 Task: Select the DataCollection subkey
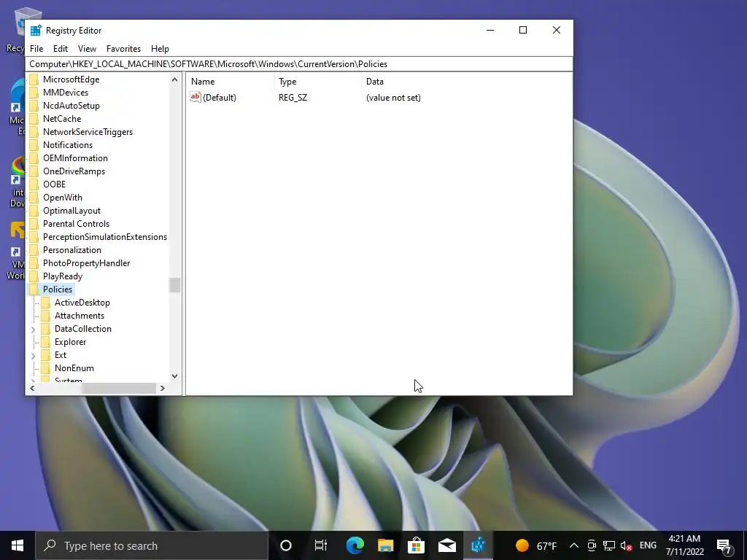(x=83, y=329)
